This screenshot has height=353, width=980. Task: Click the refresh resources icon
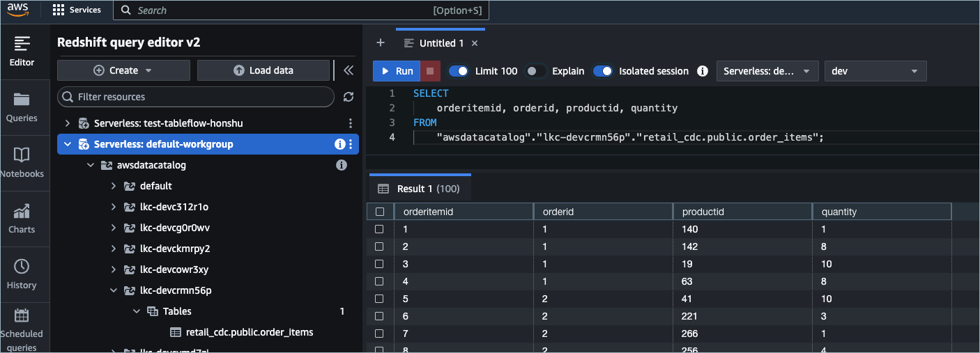tap(349, 97)
